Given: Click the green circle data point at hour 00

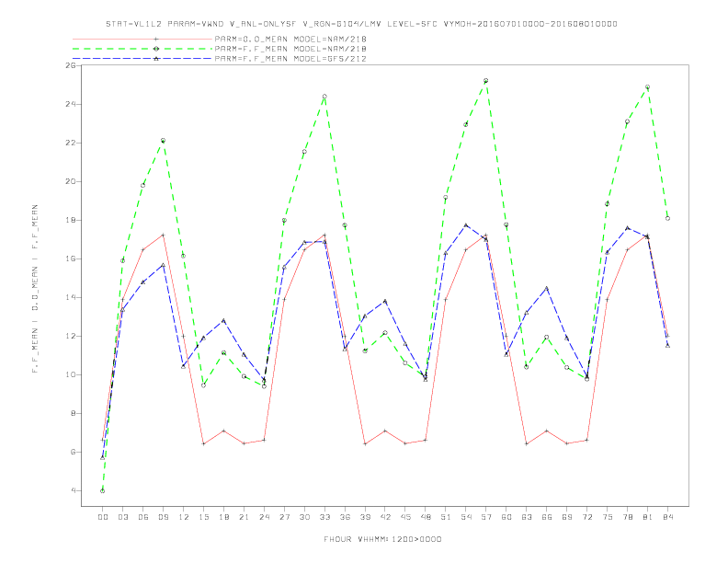Looking at the screenshot, I should [103, 491].
